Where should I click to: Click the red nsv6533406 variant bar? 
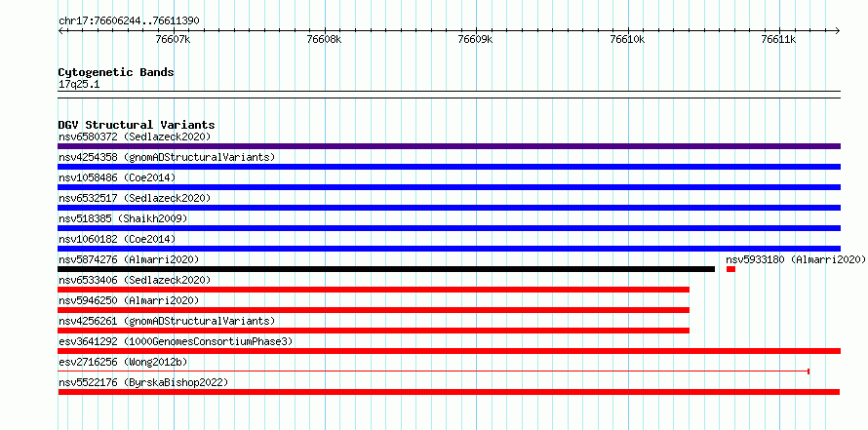point(374,290)
